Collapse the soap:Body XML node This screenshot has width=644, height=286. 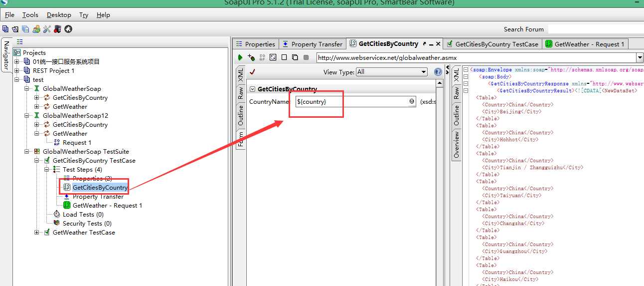466,76
